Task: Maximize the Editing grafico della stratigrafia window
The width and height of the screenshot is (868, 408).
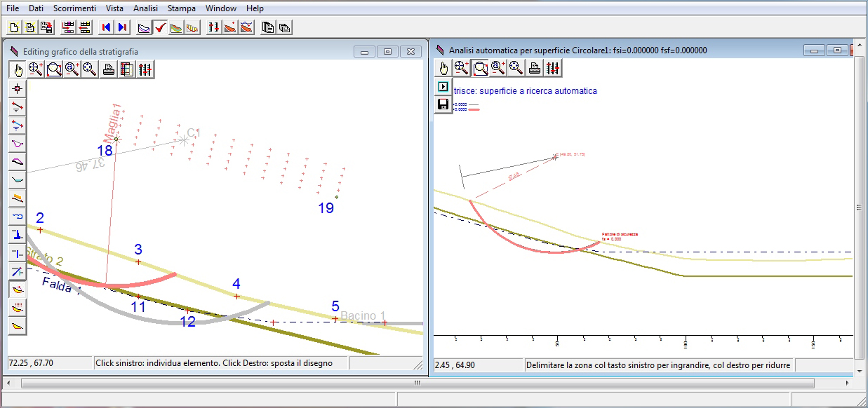Action: pos(387,51)
